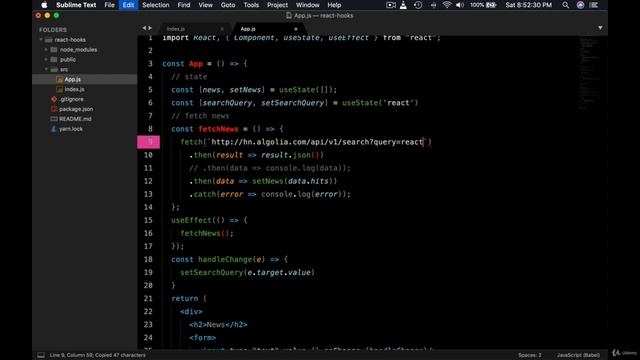Viewport: 640px width, 360px height.
Task: Click handleChange on line 18
Action: tap(225, 260)
